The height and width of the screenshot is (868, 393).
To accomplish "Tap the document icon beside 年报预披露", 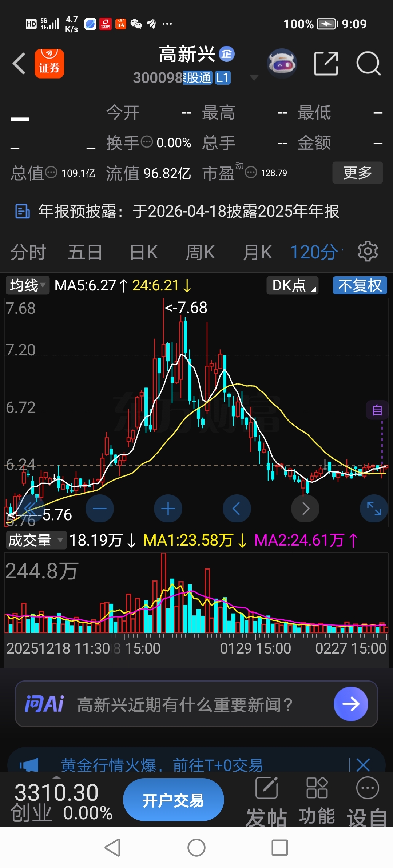I will (23, 211).
